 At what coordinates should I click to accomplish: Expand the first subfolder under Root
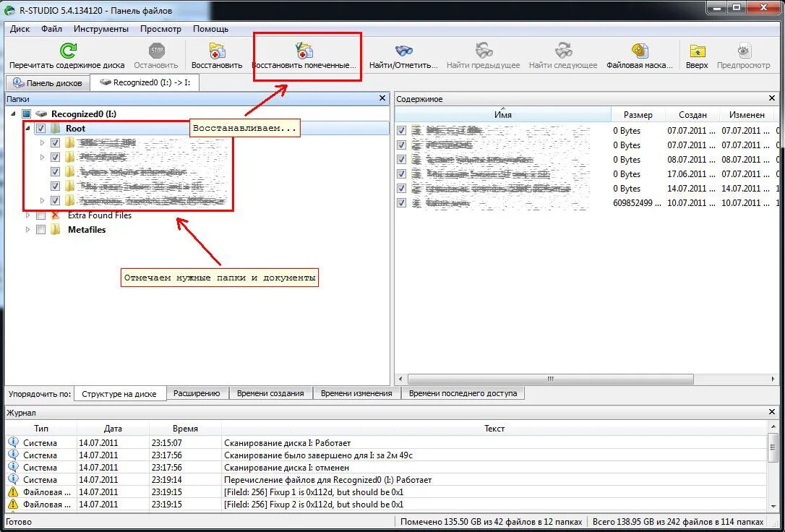point(42,142)
